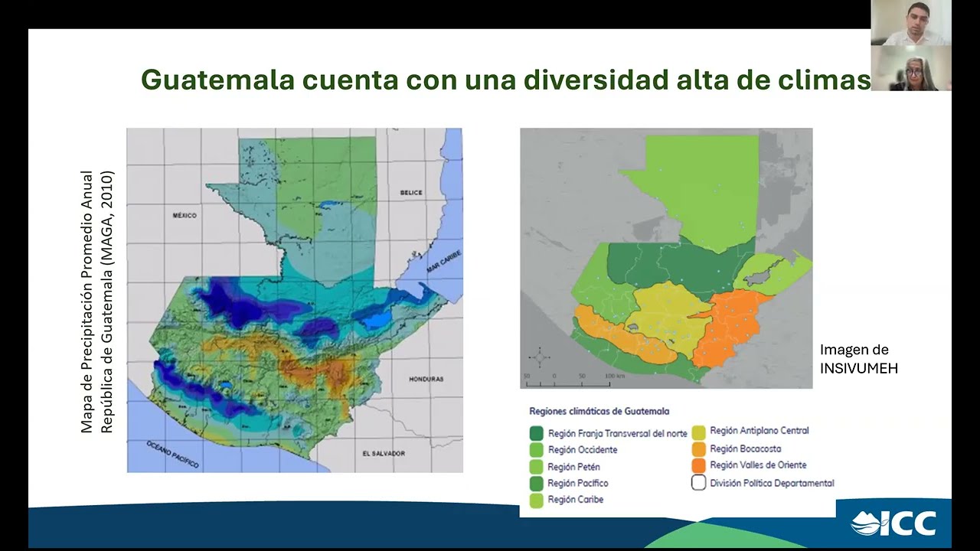980x551 pixels.
Task: Click the 'Región Bocacosta' legend text
Action: 745,449
